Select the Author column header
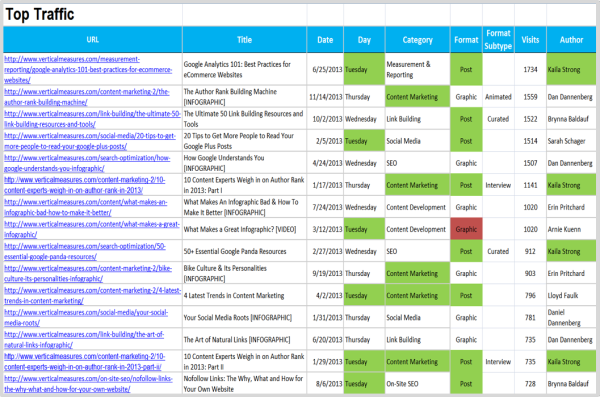The width and height of the screenshot is (600, 397). pos(571,39)
